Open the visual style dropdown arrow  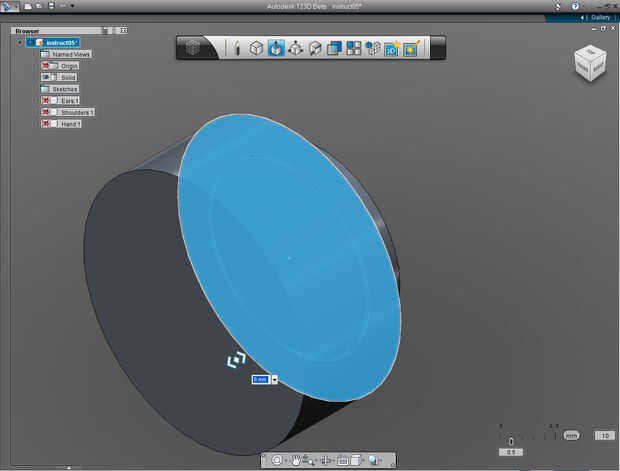[381, 461]
